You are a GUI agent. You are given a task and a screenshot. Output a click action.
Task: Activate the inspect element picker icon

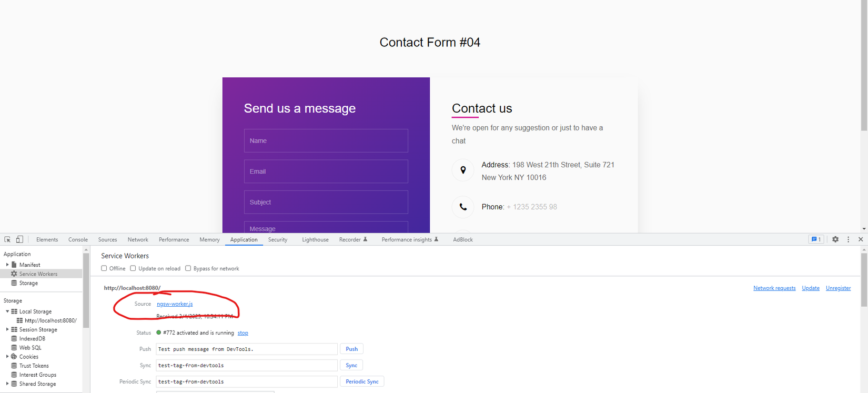click(x=7, y=239)
